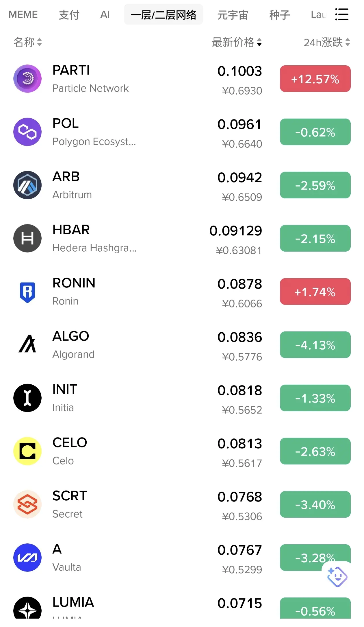364x627 pixels.
Task: Sort list by 最新价格 column
Action: [237, 42]
